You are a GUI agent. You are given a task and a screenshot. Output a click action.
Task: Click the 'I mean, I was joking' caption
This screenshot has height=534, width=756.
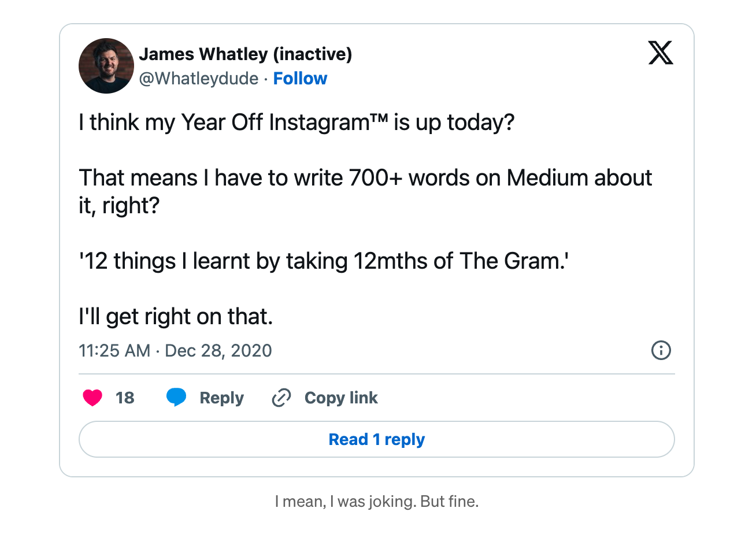[377, 502]
